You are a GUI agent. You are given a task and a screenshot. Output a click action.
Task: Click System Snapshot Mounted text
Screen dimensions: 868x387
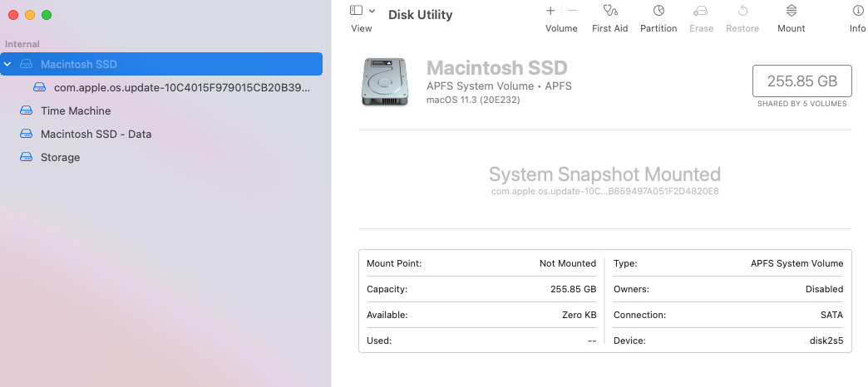604,174
